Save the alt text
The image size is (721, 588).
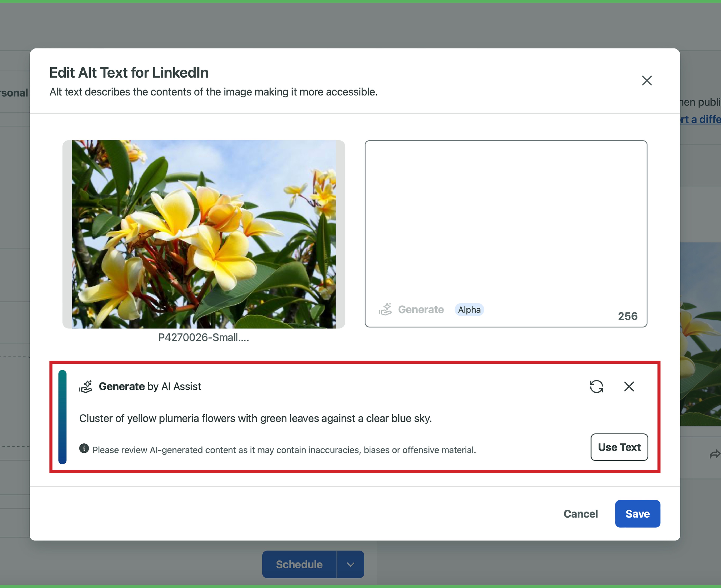click(638, 514)
